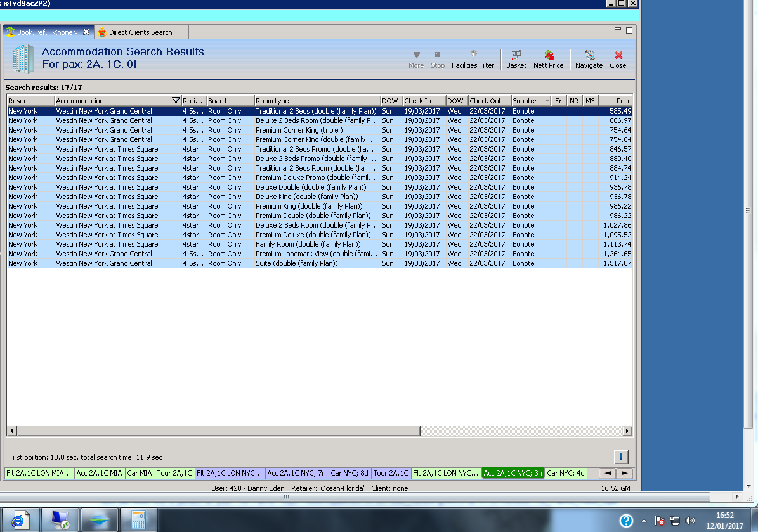Click the Er column header
The image size is (758, 532).
tap(559, 101)
